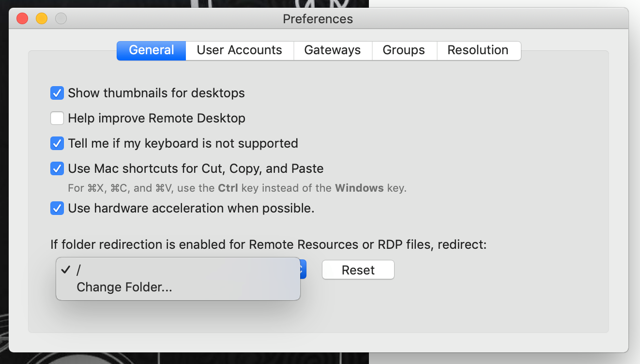Minimize Preferences using the yellow button
Screen dimensions: 640x364
[42, 19]
